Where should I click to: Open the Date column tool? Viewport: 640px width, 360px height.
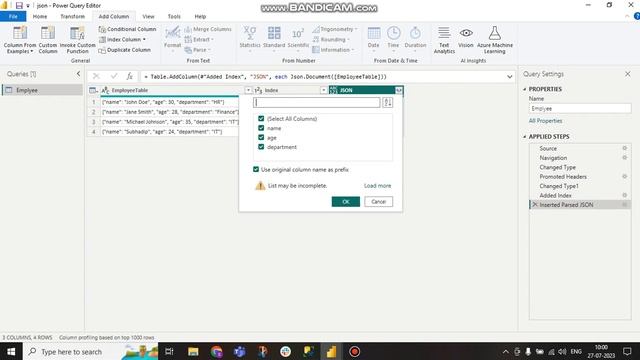click(373, 38)
